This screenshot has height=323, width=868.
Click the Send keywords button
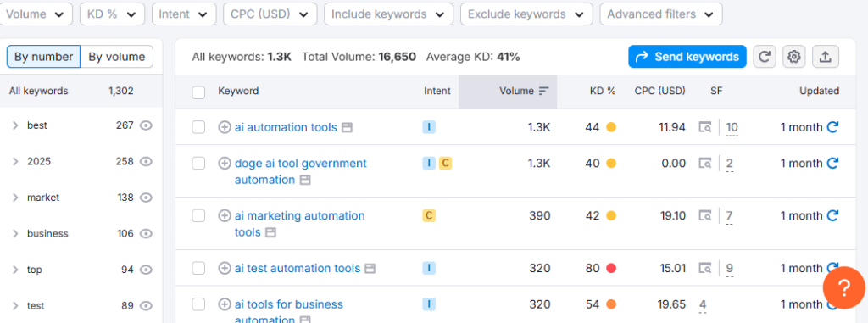pos(687,57)
